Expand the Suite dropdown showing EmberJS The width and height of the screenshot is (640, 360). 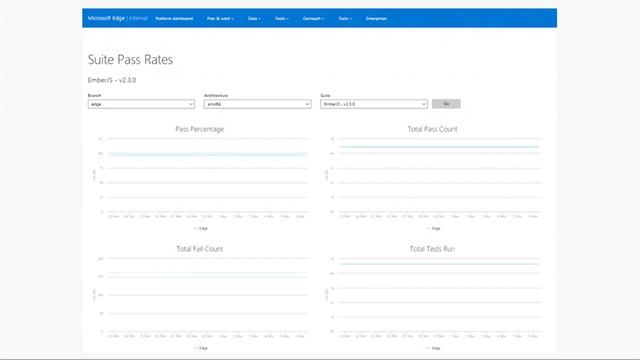tap(374, 104)
